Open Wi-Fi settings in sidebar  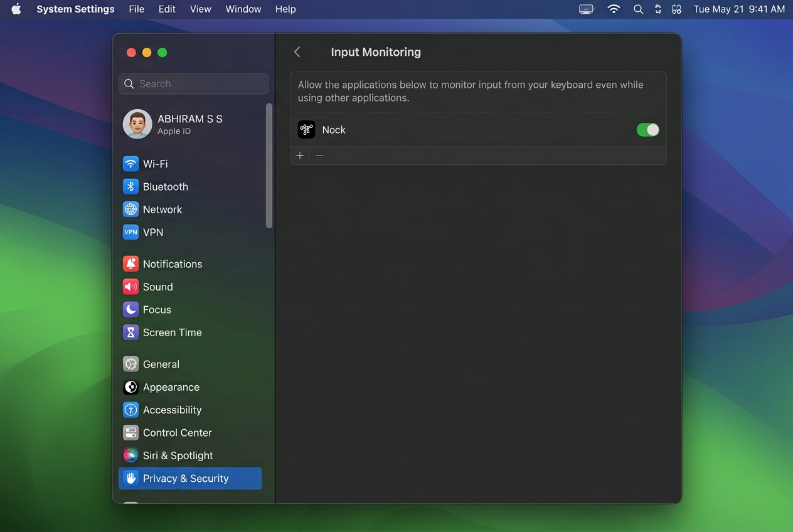pyautogui.click(x=189, y=164)
